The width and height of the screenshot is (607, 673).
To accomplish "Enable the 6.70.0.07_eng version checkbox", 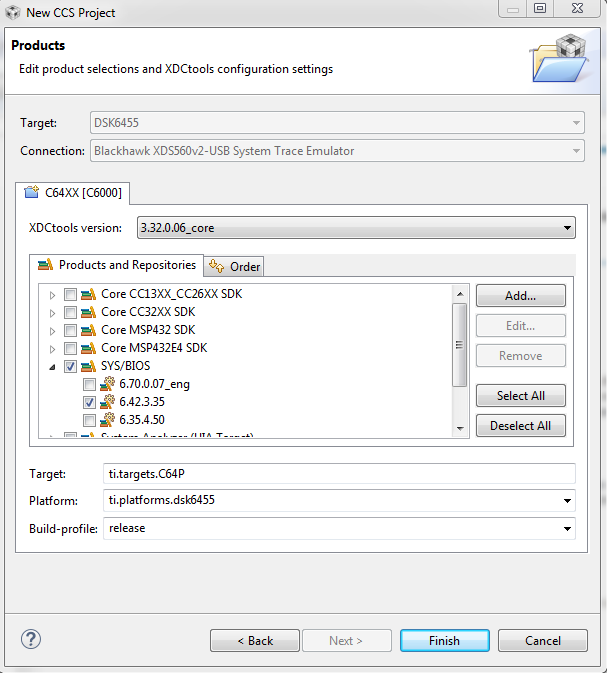I will pos(89,385).
